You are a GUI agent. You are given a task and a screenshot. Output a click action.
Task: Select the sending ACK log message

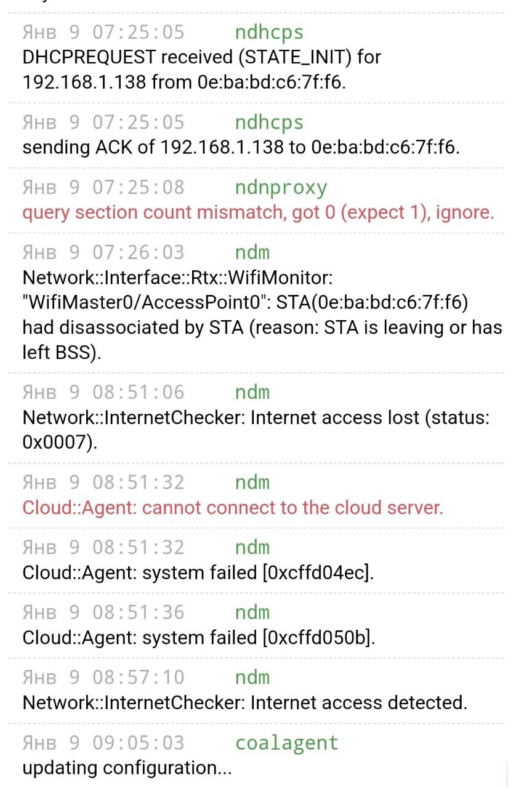(241, 148)
